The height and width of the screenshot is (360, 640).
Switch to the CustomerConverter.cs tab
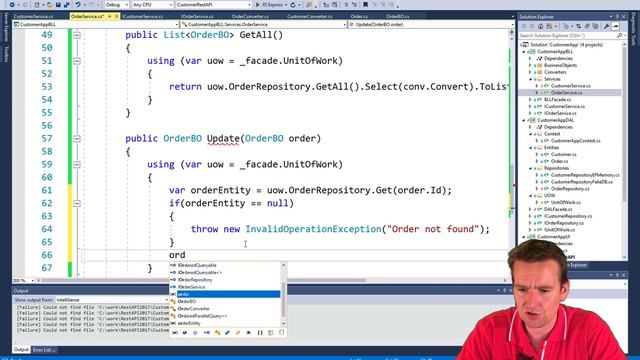point(310,16)
